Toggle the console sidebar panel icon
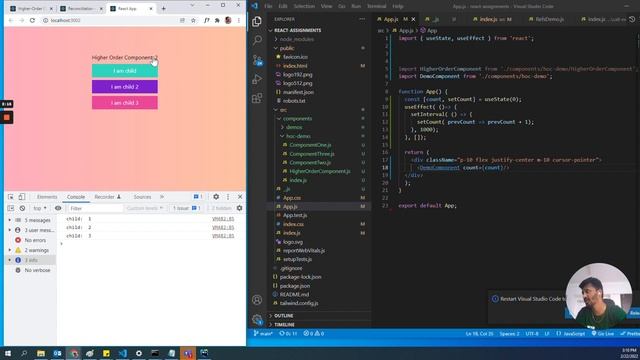This screenshot has height=360, width=640. pyautogui.click(x=11, y=208)
